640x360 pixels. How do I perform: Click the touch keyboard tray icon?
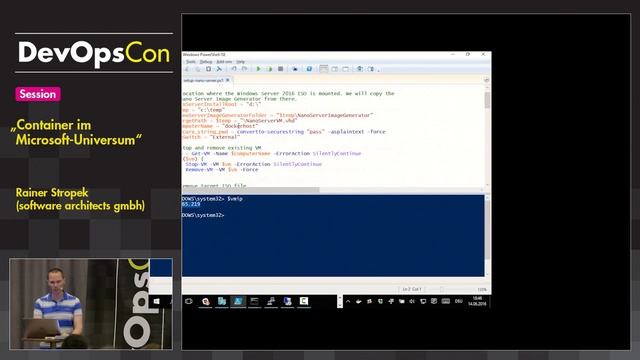pos(446,301)
